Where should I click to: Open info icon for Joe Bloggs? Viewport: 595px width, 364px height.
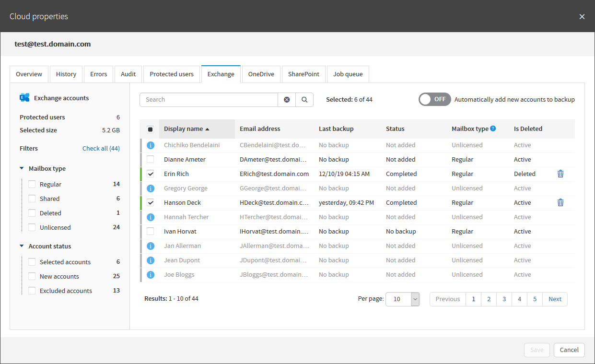[151, 274]
